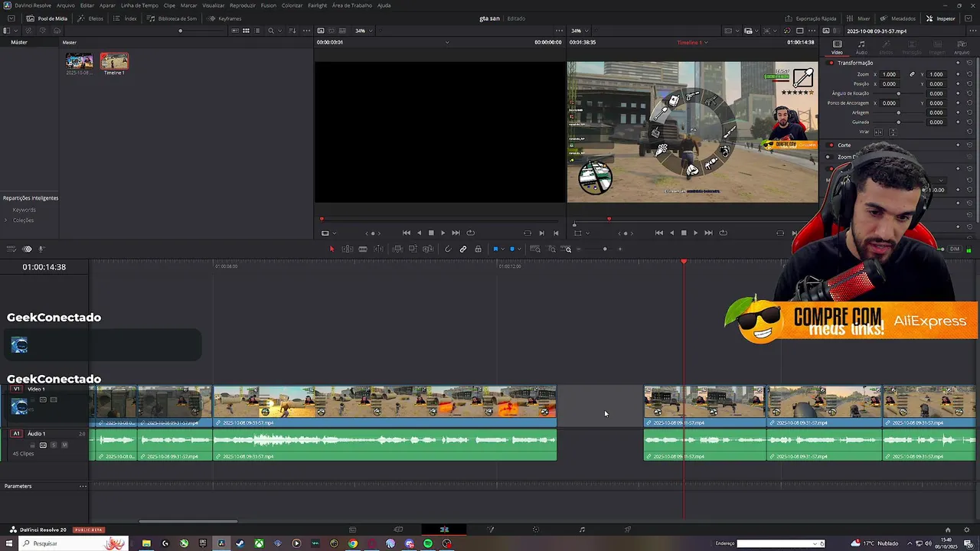Switch to the Edit page icon

444,530
